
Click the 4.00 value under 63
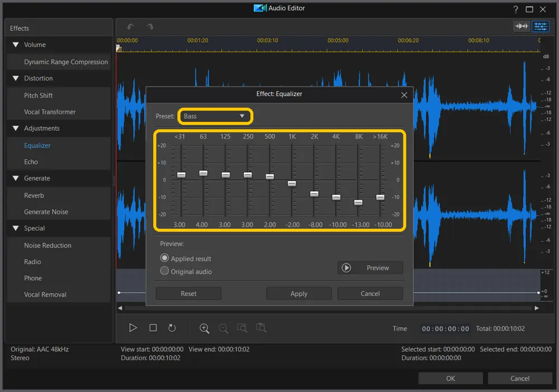tap(201, 225)
